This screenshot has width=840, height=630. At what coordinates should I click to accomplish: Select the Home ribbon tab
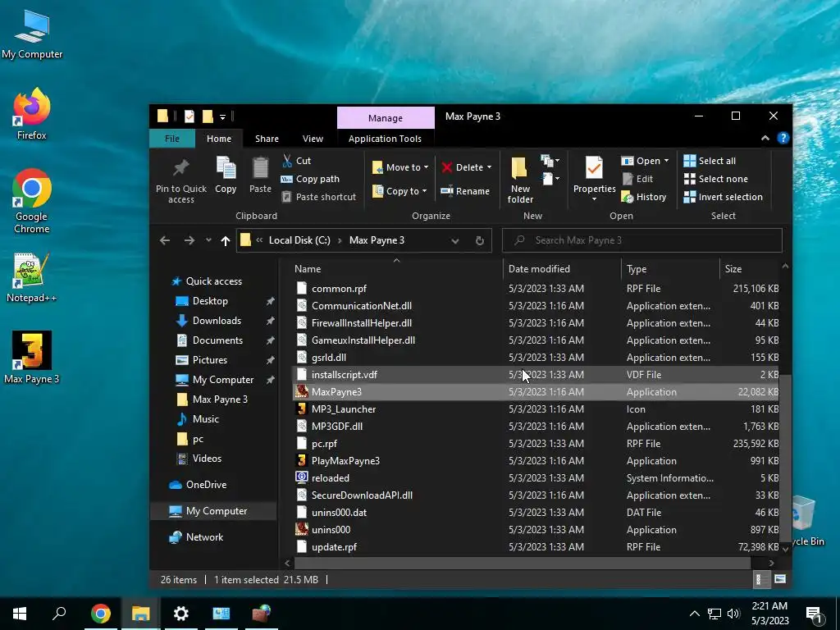(x=219, y=139)
